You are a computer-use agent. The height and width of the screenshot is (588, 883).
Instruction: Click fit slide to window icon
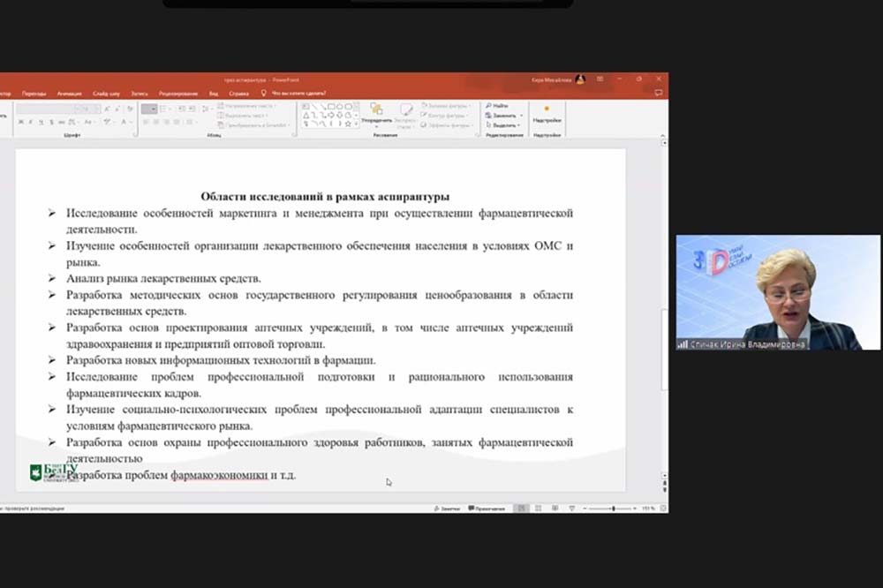point(660,509)
